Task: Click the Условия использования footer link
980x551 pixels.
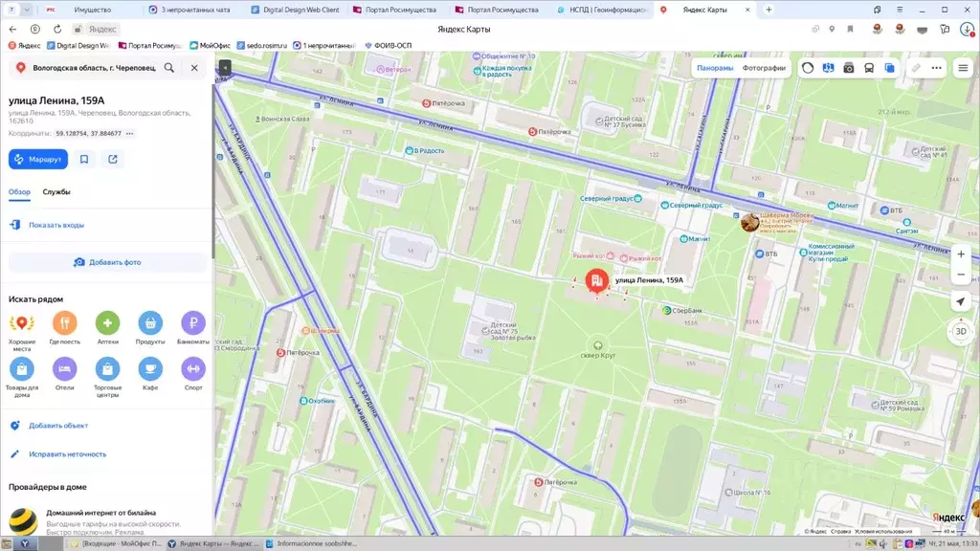Action: click(x=883, y=532)
